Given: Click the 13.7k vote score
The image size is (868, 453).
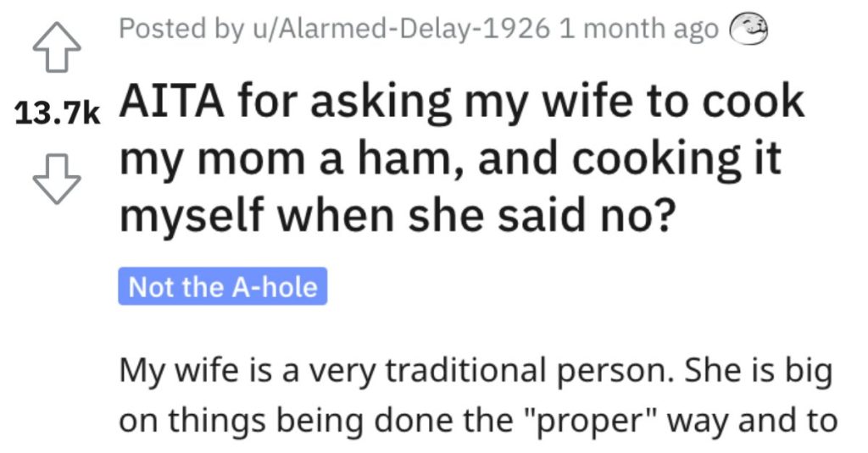Looking at the screenshot, I should pyautogui.click(x=58, y=113).
